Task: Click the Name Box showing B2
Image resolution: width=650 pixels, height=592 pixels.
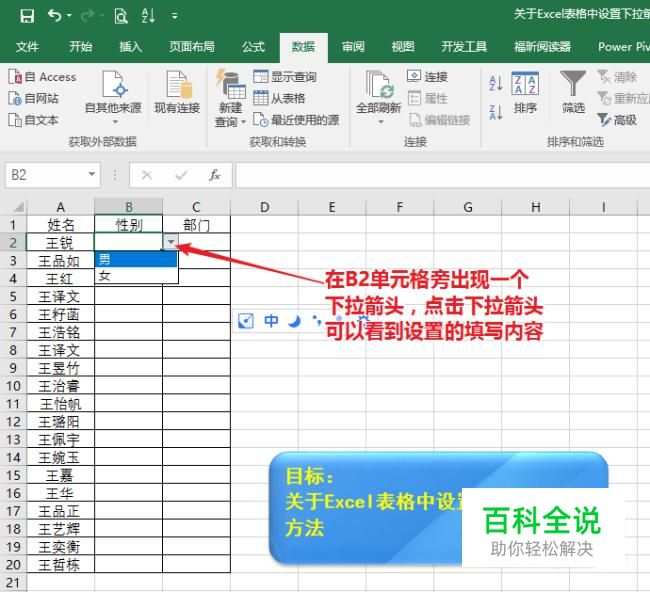Action: point(46,175)
